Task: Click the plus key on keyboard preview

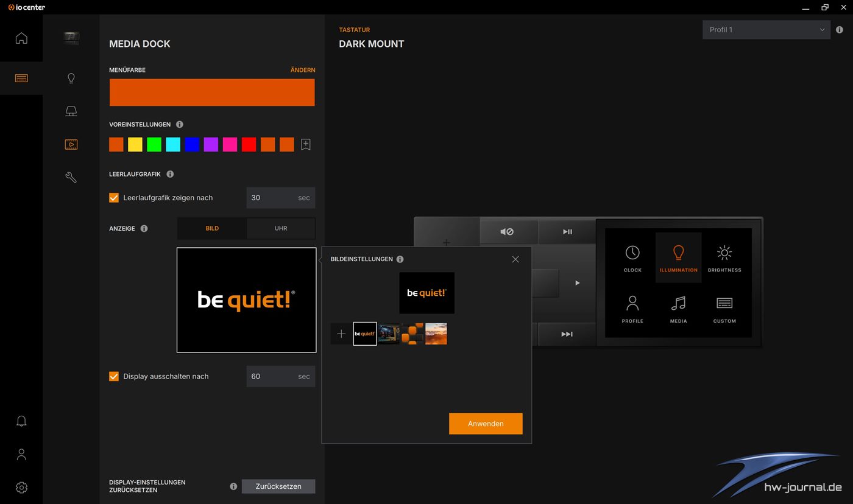Action: [446, 242]
